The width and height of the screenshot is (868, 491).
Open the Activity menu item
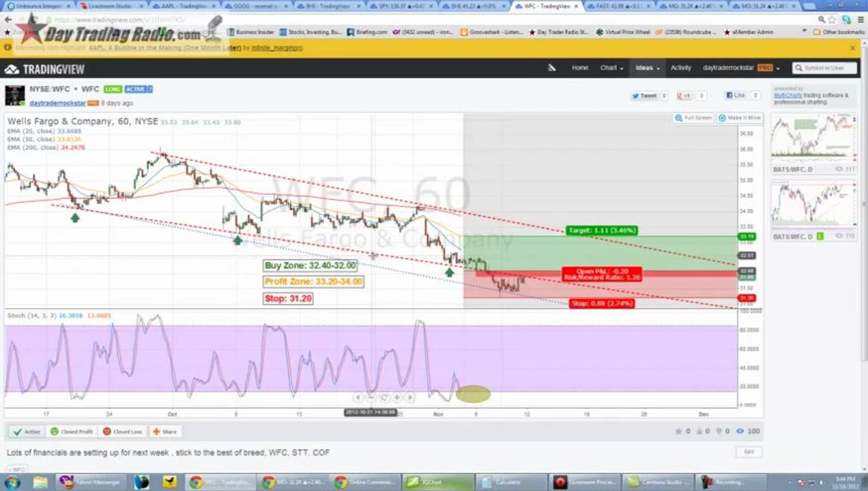680,68
